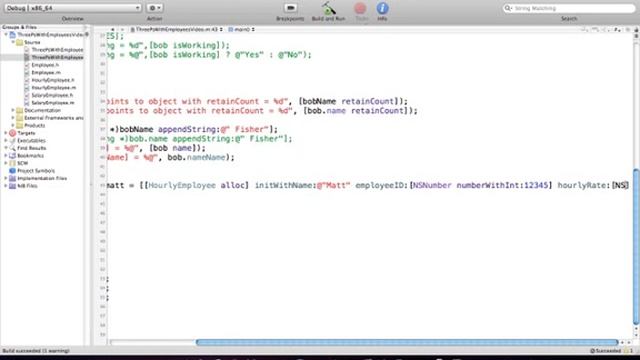Click the SalaryEmployee.m file icon
Image resolution: width=640 pixels, height=360 pixels.
[27, 102]
